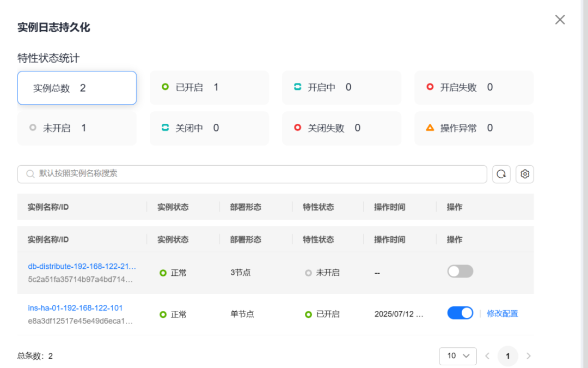Screen dimensions: 588x368
Task: Filter by the 关闭失败 status card
Action: tap(341, 129)
